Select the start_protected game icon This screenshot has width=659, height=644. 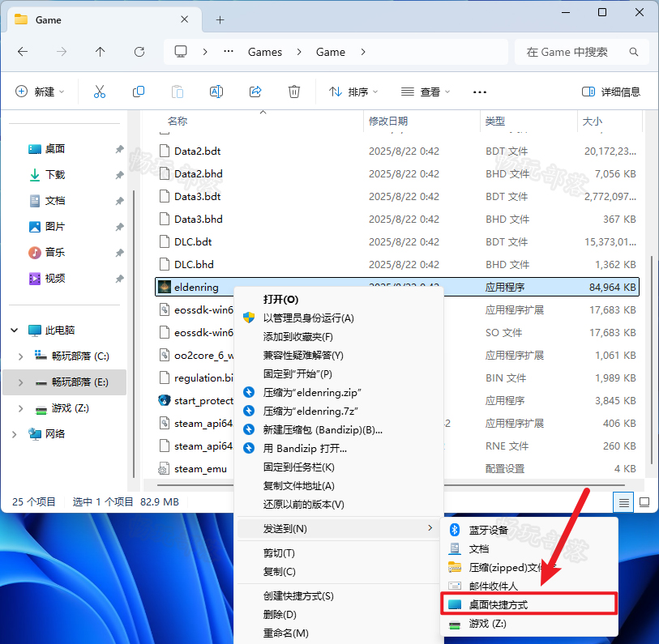[x=165, y=400]
